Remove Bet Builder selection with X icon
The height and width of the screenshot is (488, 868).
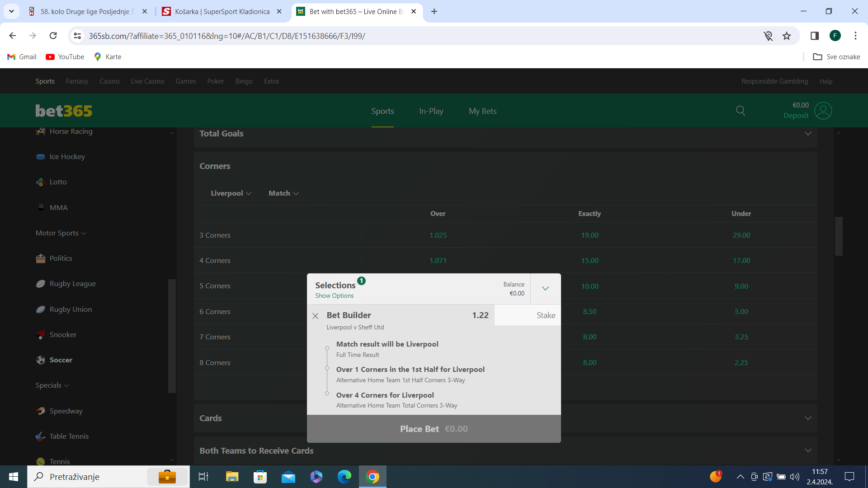pyautogui.click(x=316, y=316)
